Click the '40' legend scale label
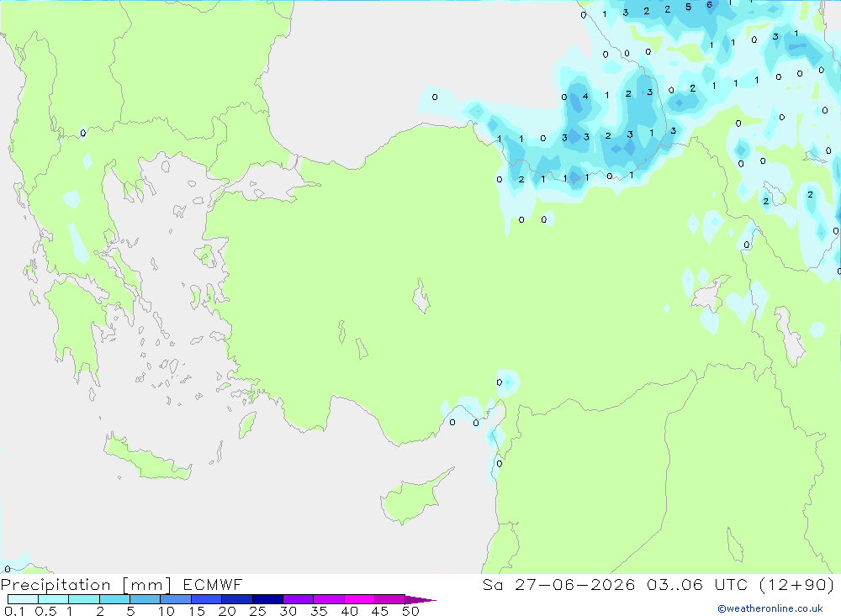 click(349, 611)
